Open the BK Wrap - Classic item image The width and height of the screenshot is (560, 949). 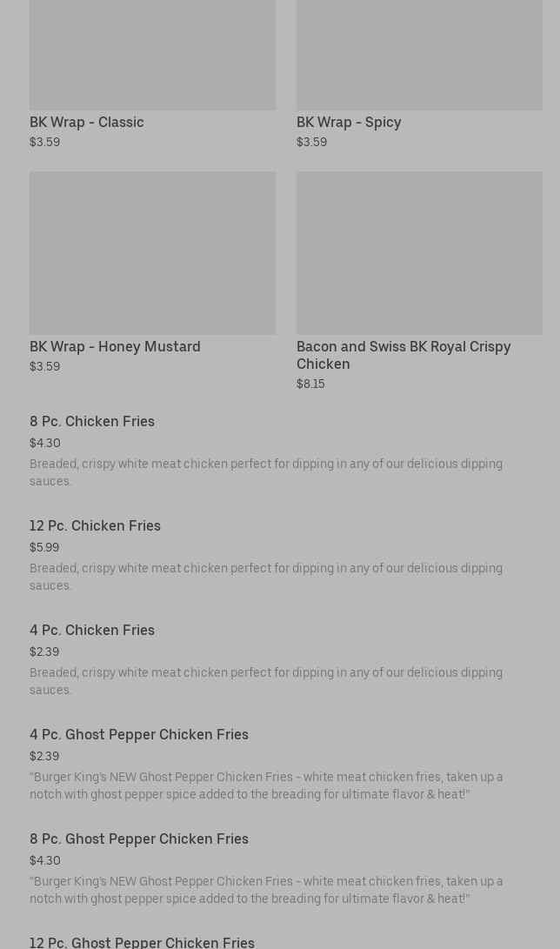point(152,55)
